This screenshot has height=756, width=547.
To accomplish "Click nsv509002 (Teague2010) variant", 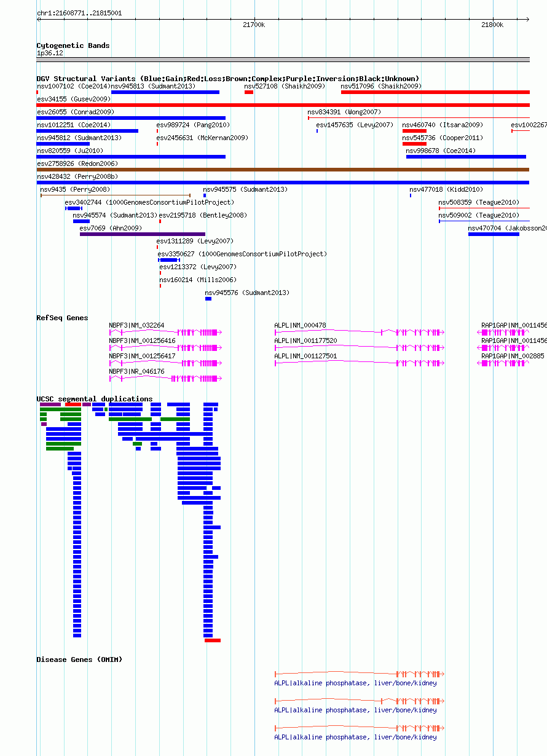I will click(x=484, y=221).
